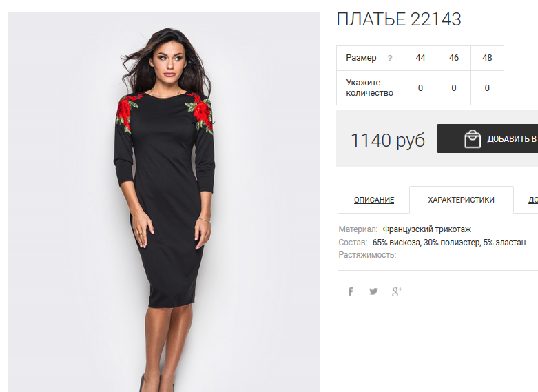Click the Google Plus share icon
538x392 pixels.
pyautogui.click(x=397, y=291)
